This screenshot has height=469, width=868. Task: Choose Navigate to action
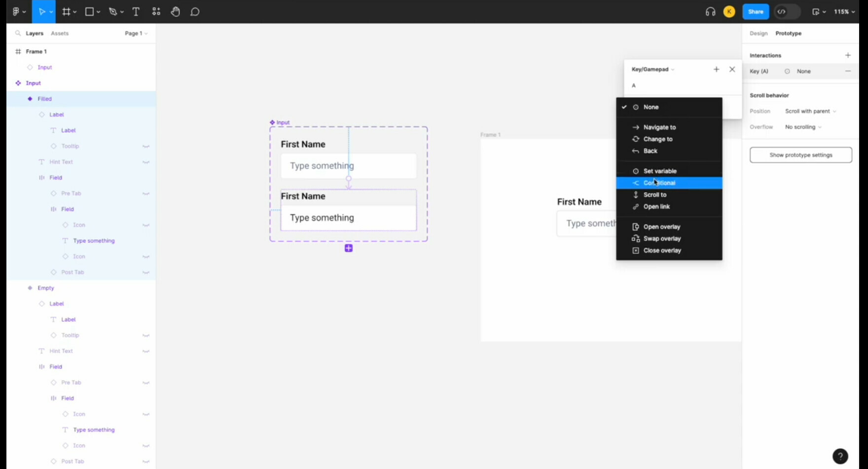coord(669,127)
